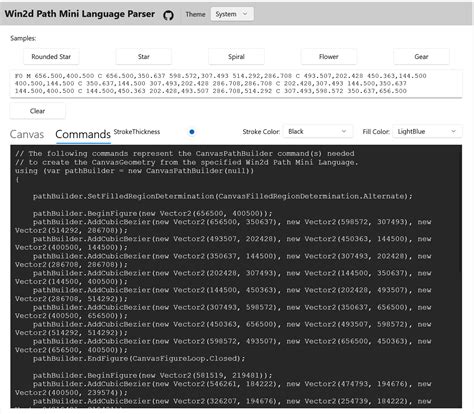
Task: Load the Rounded Star sample
Action: coord(51,57)
